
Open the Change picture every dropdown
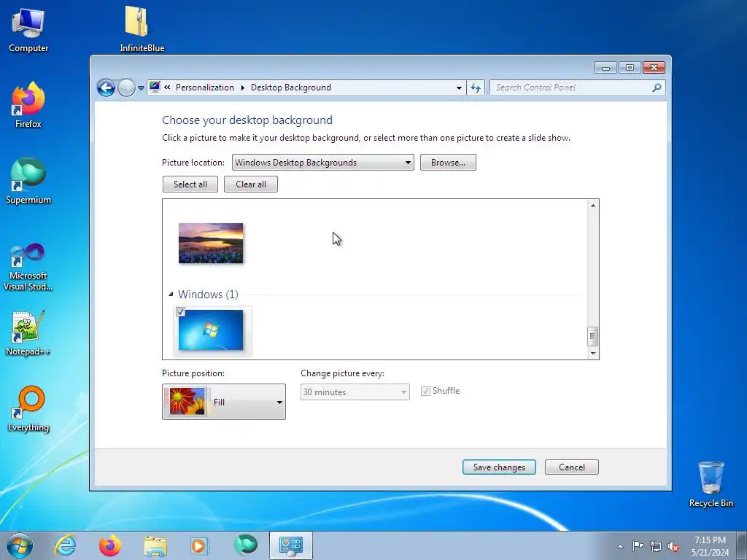355,392
